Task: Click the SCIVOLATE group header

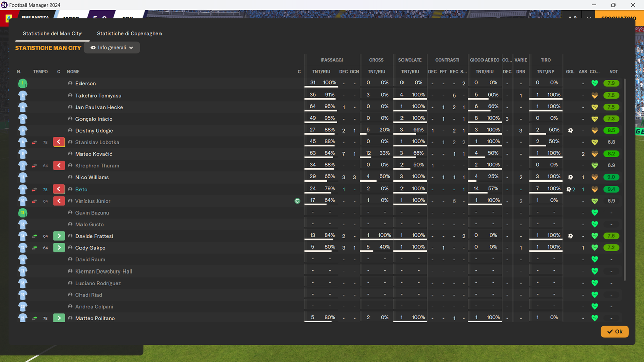Action: 410,60
